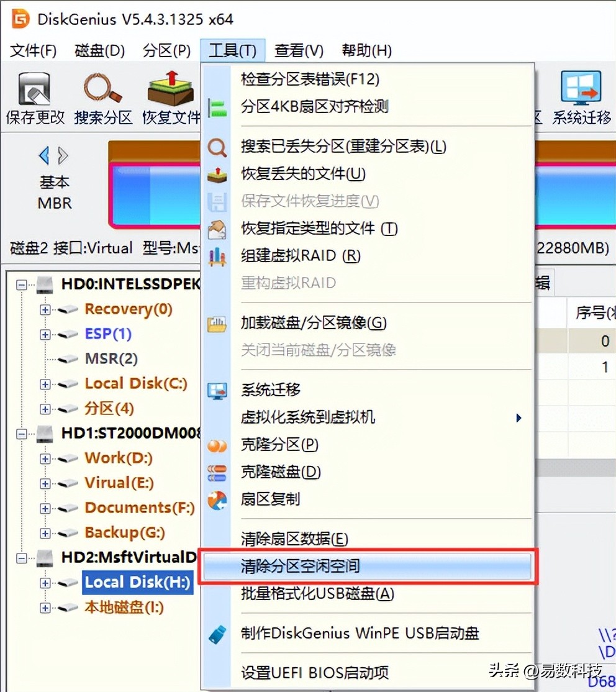This screenshot has height=692, width=616.
Task: Select 本地磁盘(I:) in the tree
Action: pos(124,608)
